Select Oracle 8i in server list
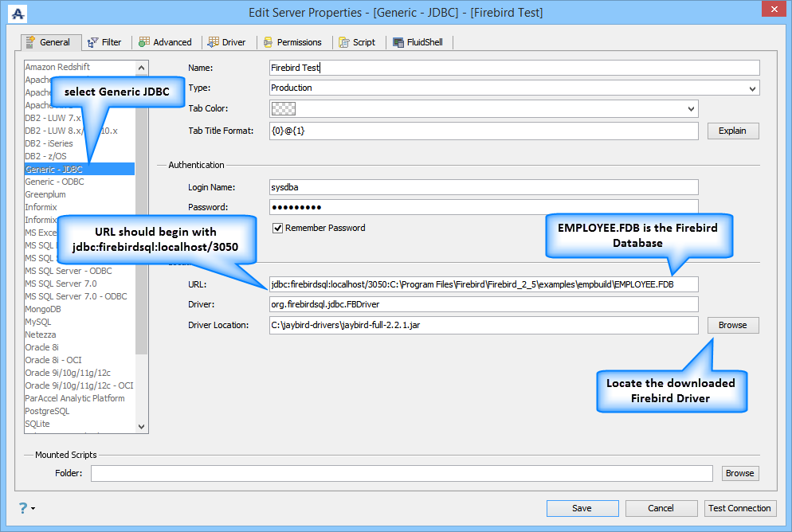The image size is (792, 532). (80, 347)
